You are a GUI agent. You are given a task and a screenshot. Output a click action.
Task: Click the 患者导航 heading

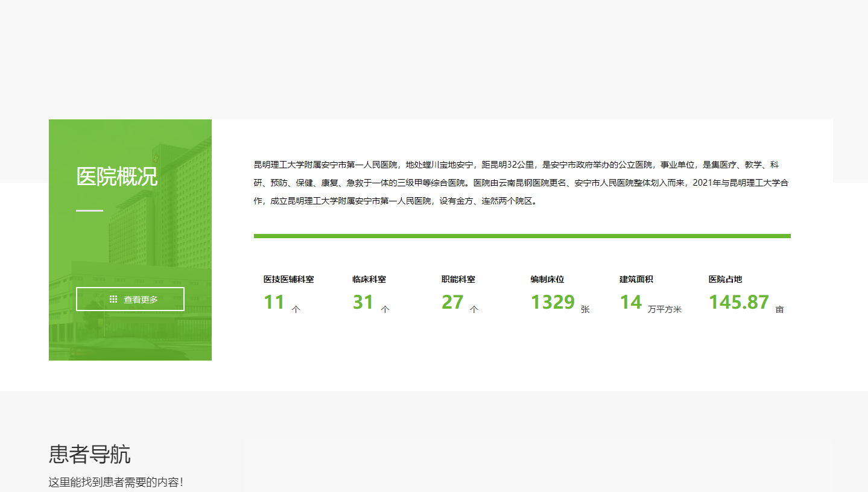coord(89,455)
